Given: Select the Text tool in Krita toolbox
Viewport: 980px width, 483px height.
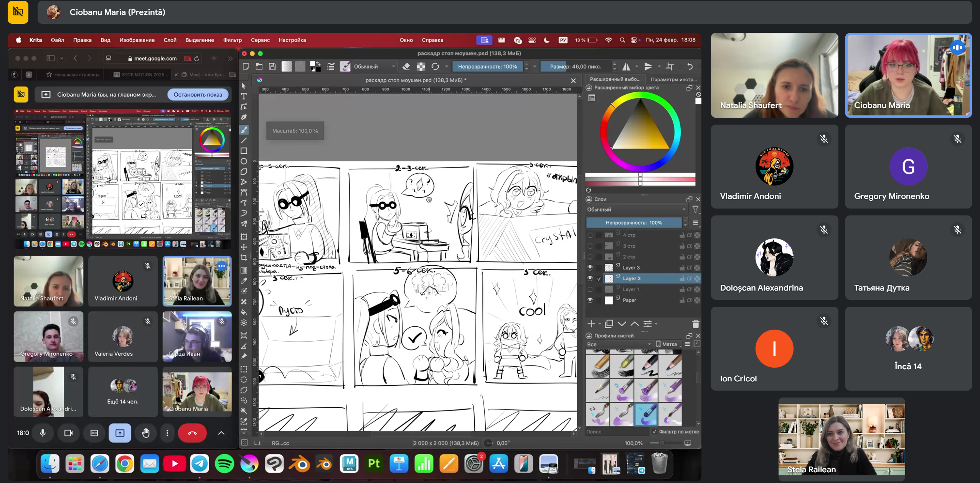Looking at the screenshot, I should 244,96.
